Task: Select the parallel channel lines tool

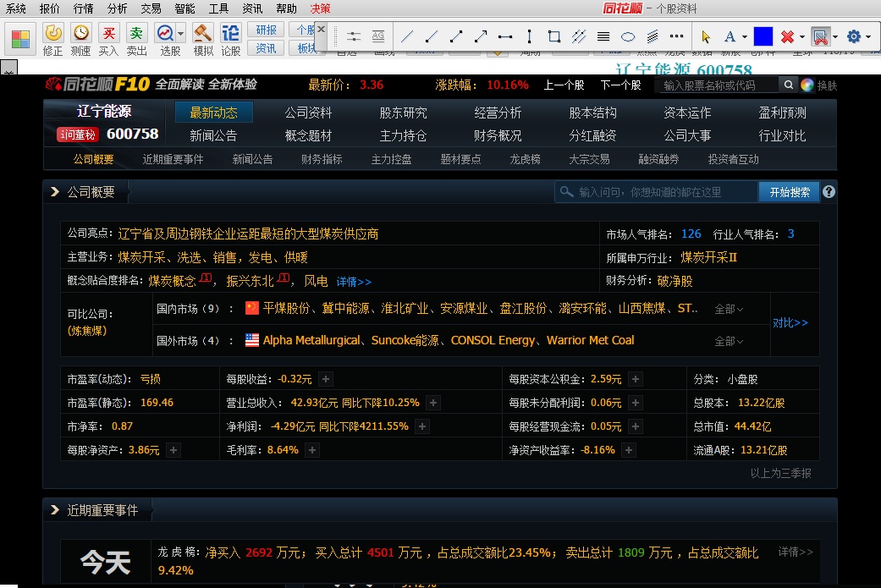Action: click(579, 37)
